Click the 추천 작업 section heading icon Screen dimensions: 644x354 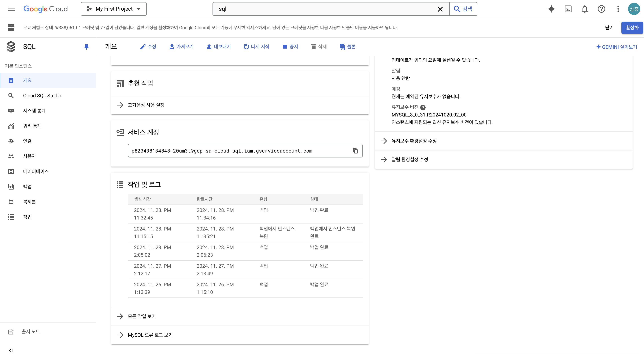click(120, 83)
